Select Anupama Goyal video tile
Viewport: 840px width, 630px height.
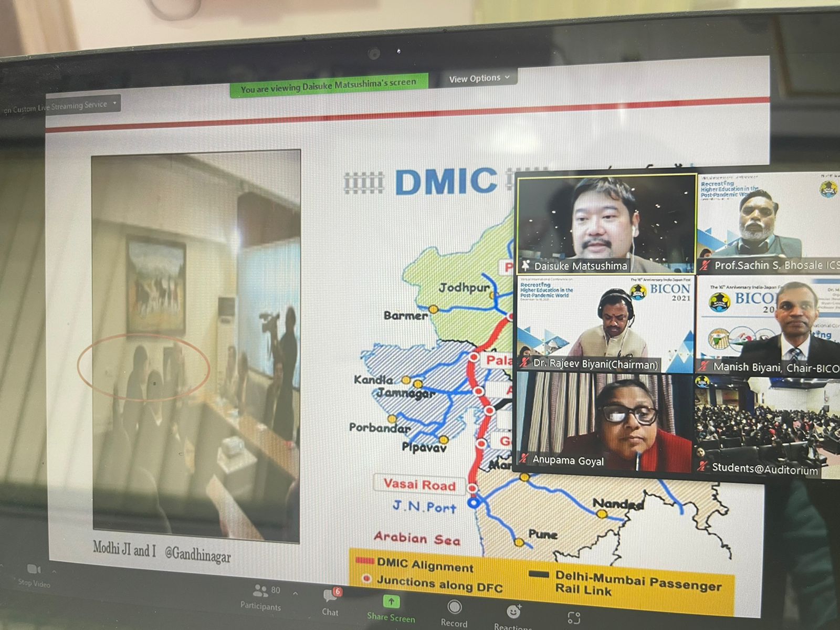pos(604,422)
